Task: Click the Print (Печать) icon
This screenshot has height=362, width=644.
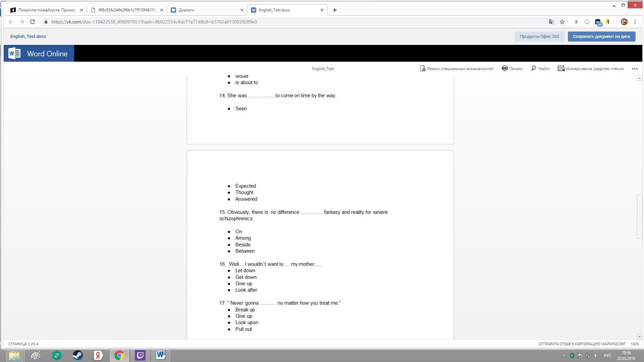Action: pos(504,68)
